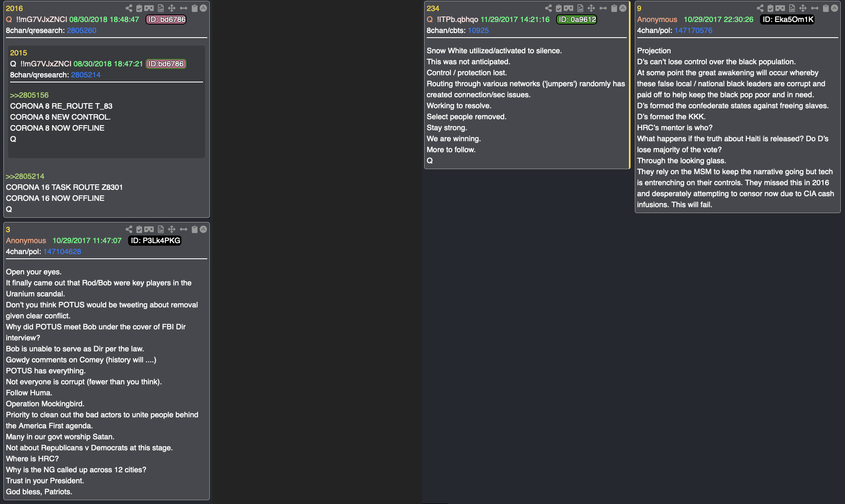Click post number 9

[x=639, y=8]
